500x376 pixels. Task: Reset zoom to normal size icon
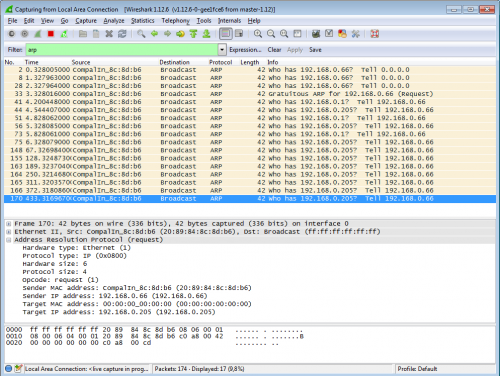click(284, 34)
